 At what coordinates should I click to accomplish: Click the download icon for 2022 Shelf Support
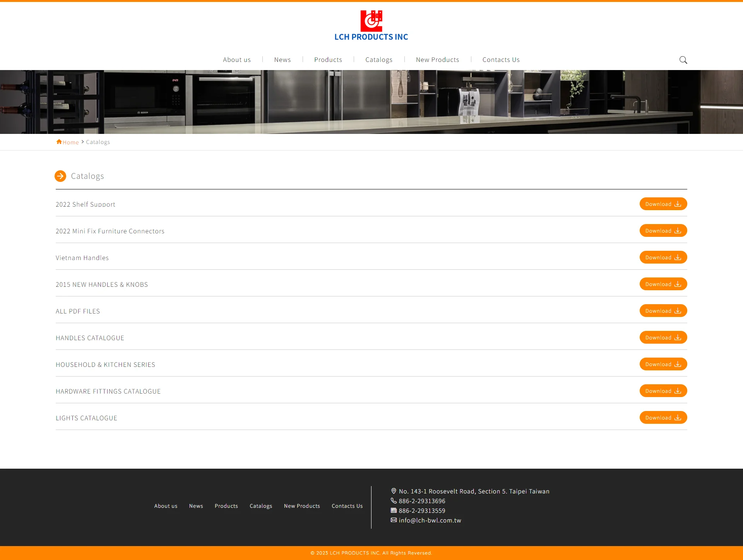tap(679, 204)
